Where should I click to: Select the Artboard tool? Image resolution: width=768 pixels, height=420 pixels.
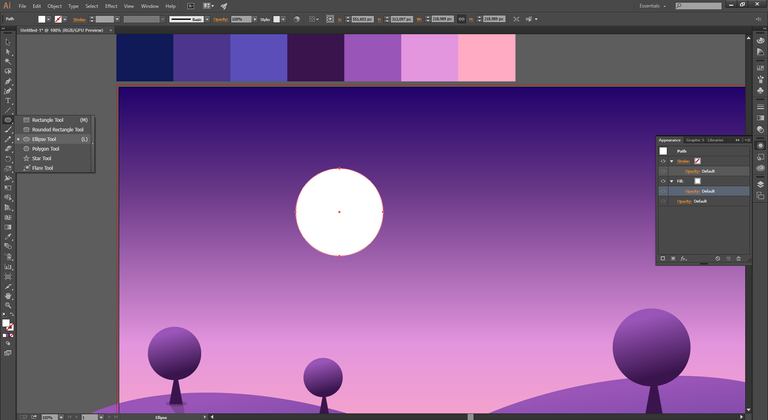pos(7,276)
